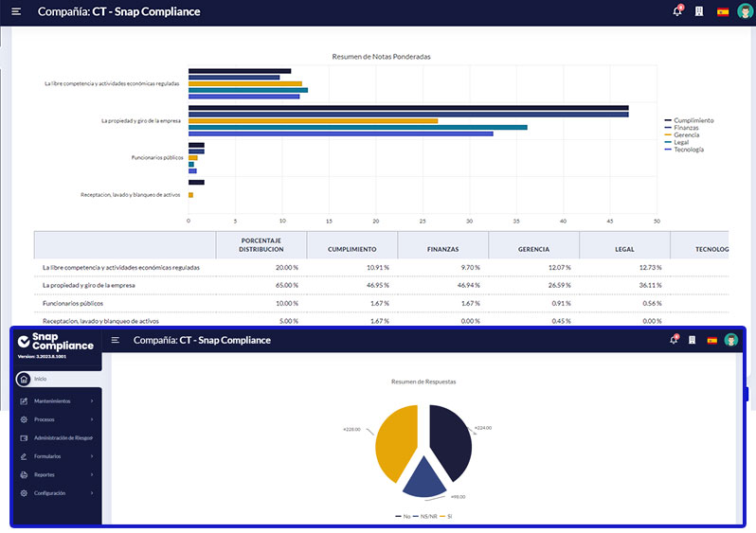
Task: Open notifications bell in the upper window header
Action: coord(677,11)
